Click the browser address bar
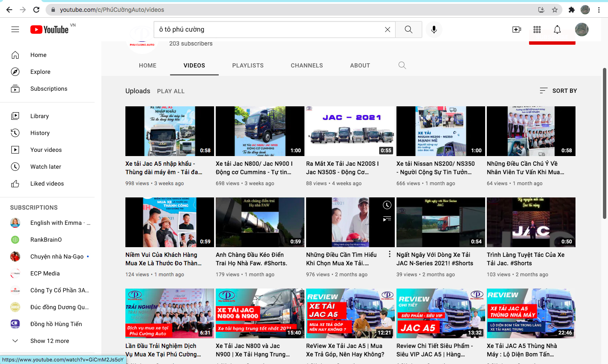Screen dimensions: 608x364 tap(291, 10)
